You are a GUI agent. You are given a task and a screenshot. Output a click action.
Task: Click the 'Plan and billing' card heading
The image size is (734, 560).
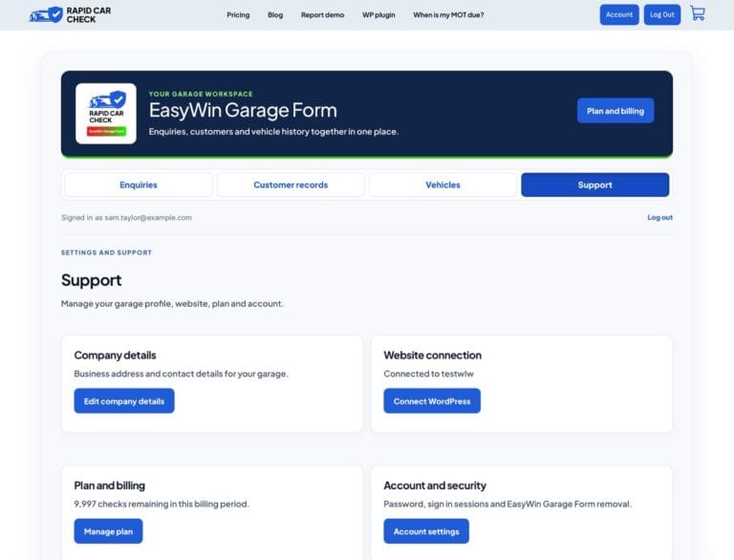point(110,485)
